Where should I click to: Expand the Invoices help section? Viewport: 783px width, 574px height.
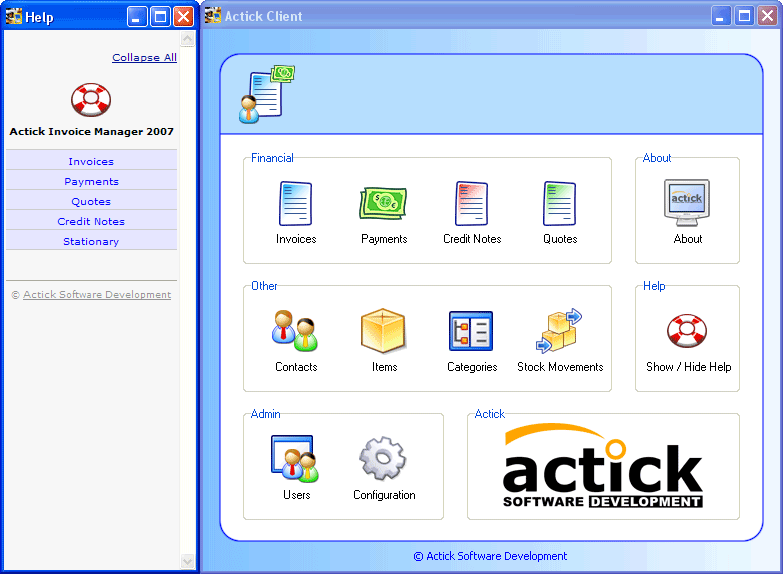[91, 161]
